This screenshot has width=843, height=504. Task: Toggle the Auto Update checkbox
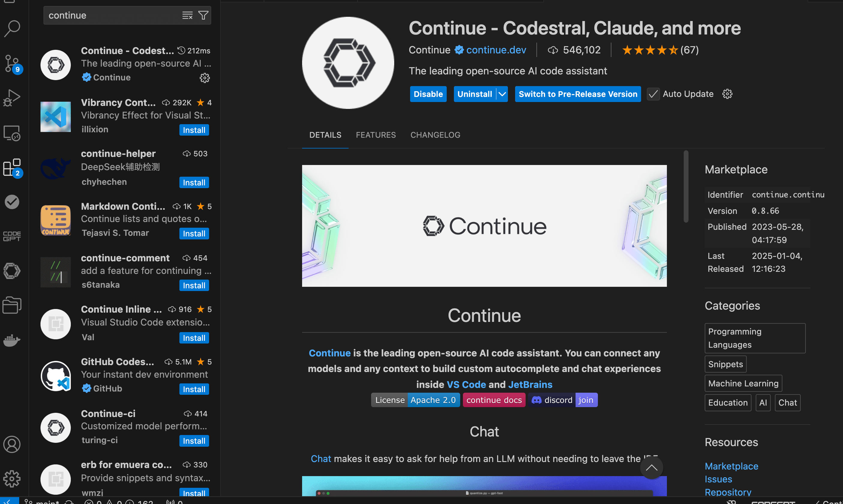pos(653,94)
